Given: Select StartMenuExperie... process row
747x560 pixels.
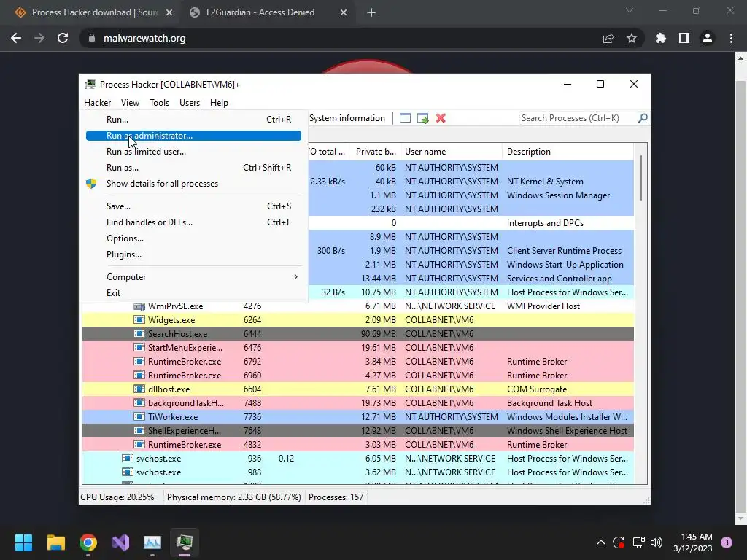Looking at the screenshot, I should (357, 348).
